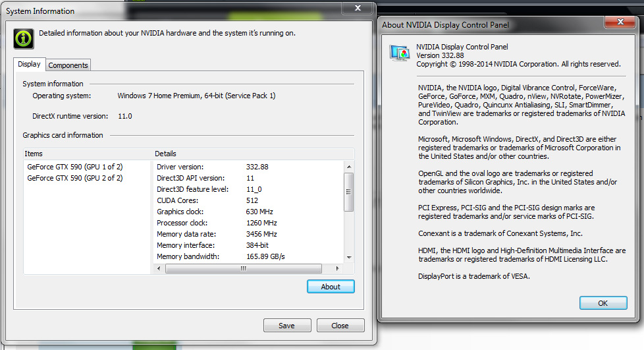
Task: Click the DisplayPort trademark of VESA line
Action: [x=474, y=276]
